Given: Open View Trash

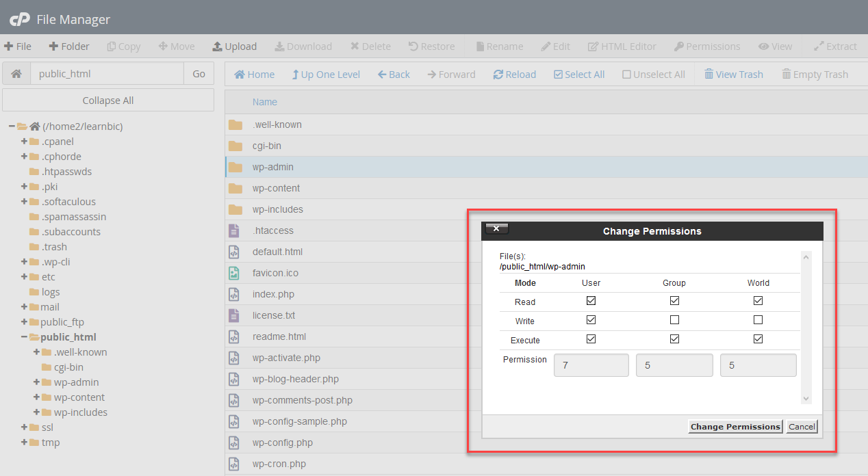Looking at the screenshot, I should click(734, 75).
